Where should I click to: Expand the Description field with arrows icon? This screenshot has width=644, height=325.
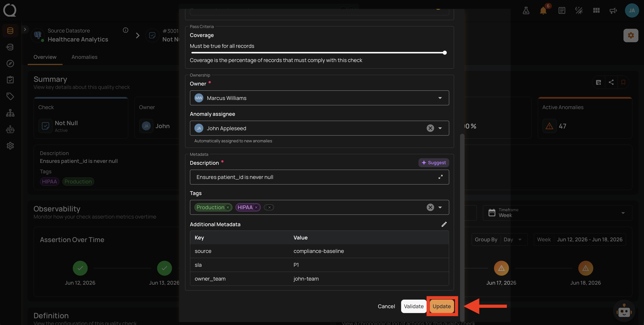click(x=440, y=177)
